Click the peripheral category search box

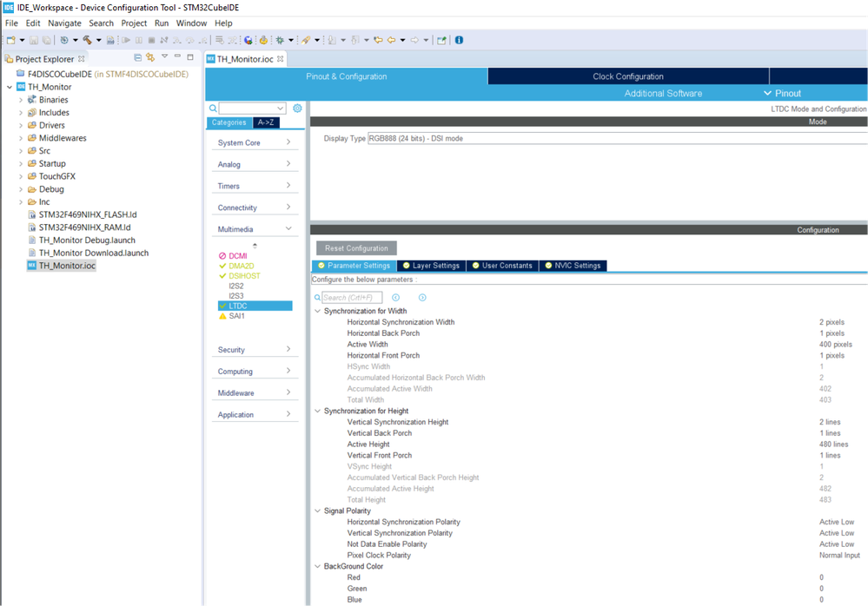253,109
